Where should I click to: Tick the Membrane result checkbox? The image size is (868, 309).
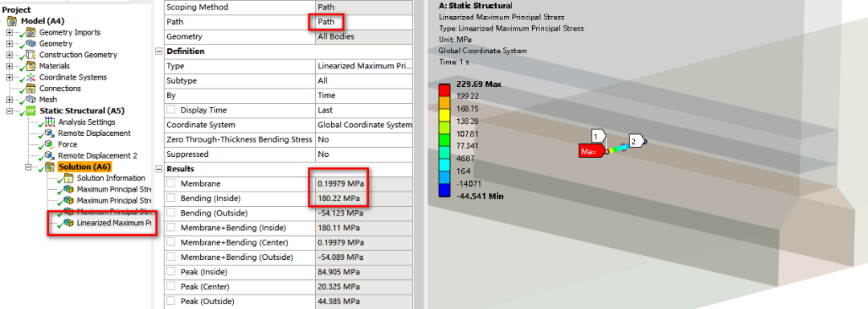[172, 183]
